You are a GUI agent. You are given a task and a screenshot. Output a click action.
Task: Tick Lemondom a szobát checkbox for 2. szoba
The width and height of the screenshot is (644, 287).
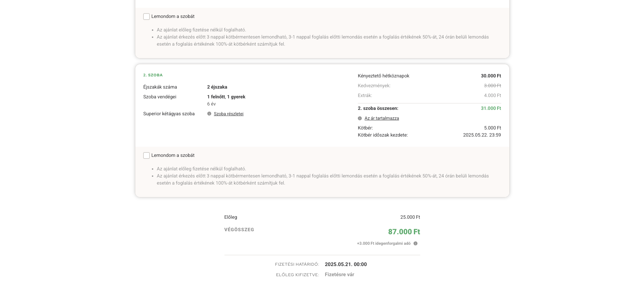click(x=146, y=156)
